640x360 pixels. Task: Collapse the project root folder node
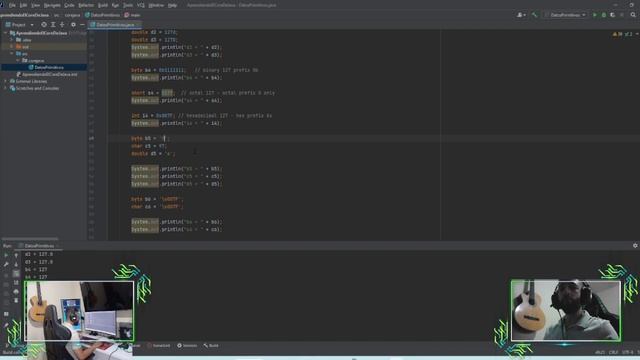click(x=5, y=33)
